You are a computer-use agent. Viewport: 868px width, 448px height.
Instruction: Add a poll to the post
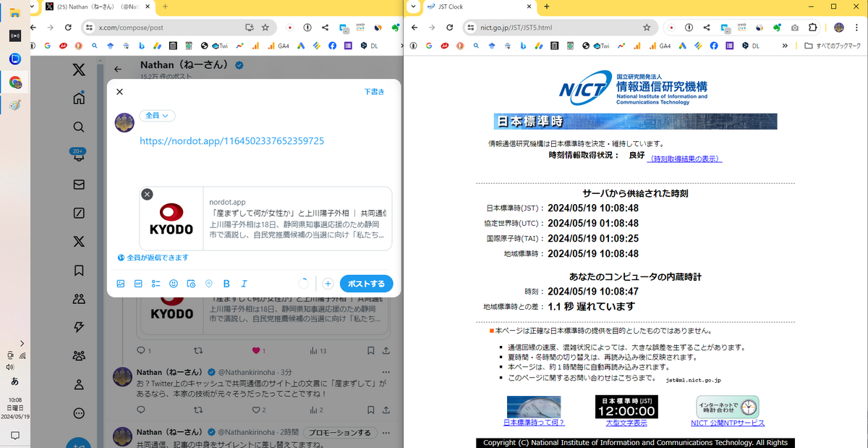click(156, 284)
